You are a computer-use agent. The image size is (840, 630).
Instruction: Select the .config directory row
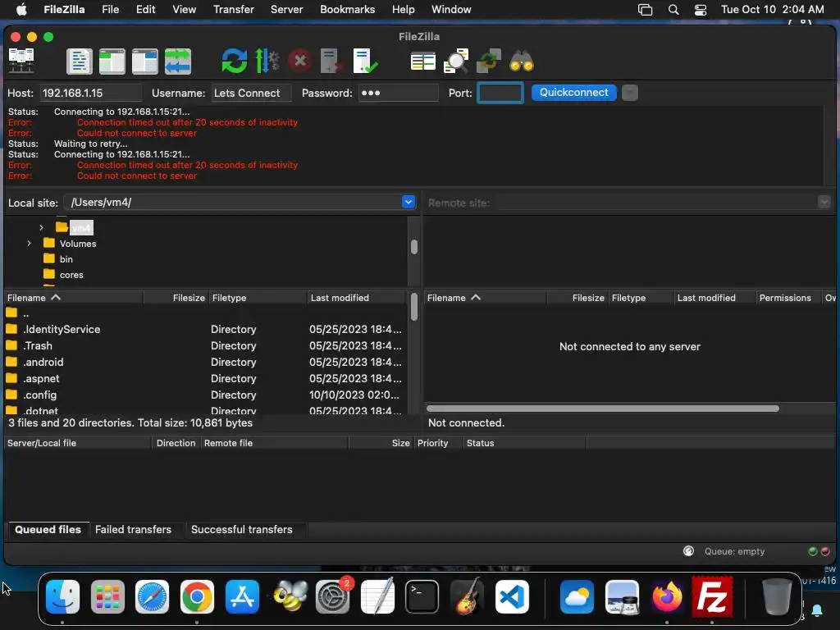[x=206, y=395]
